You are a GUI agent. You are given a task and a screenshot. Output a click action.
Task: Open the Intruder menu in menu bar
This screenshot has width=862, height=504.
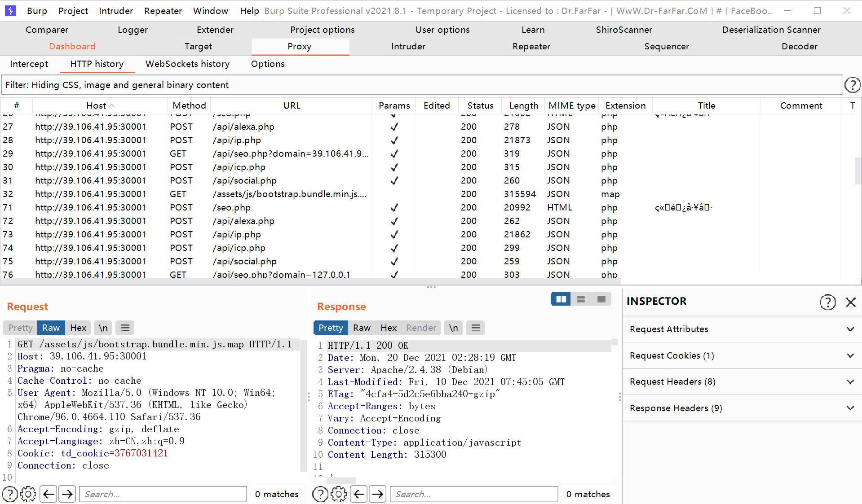click(x=116, y=11)
